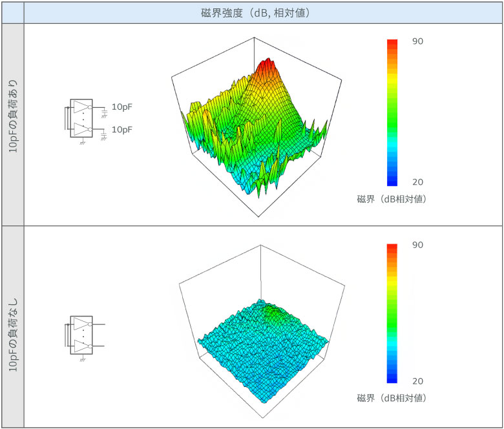504x429 pixels.
Task: Select the 10pFの負荷あり row header
Action: [13, 125]
